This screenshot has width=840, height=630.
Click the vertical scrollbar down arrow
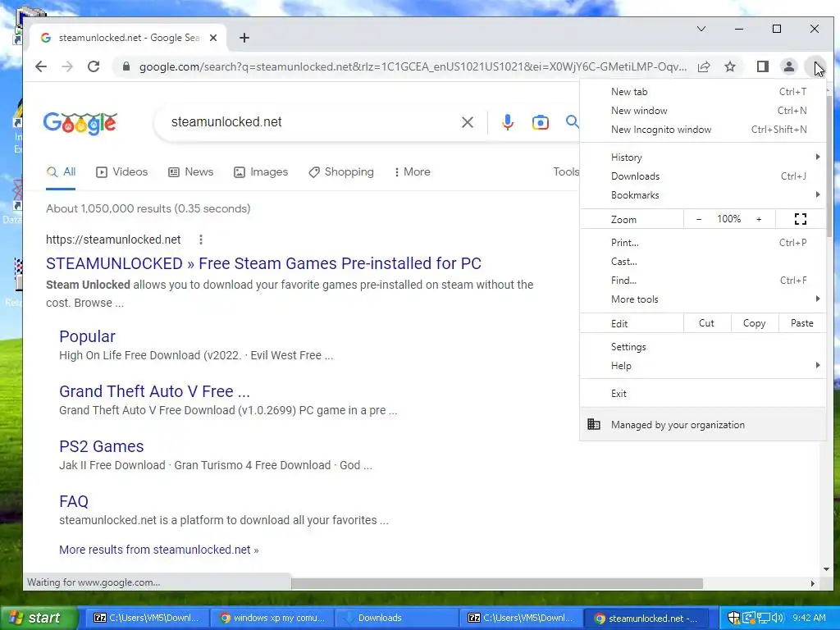coord(826,569)
